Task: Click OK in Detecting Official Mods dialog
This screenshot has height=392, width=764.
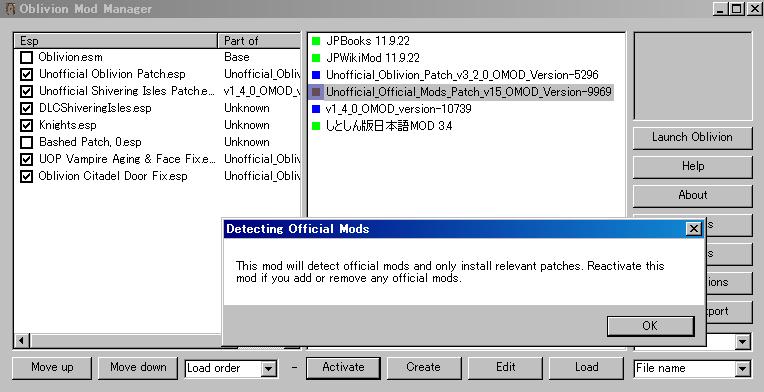Action: click(650, 326)
